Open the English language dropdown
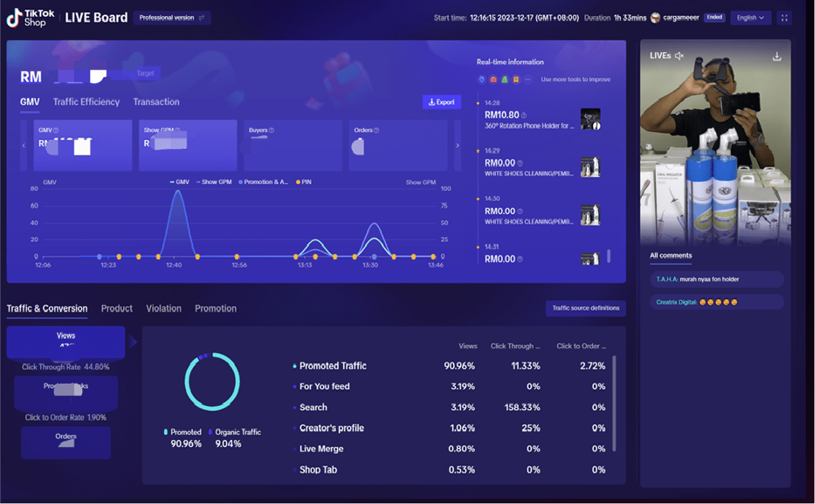 click(x=750, y=17)
